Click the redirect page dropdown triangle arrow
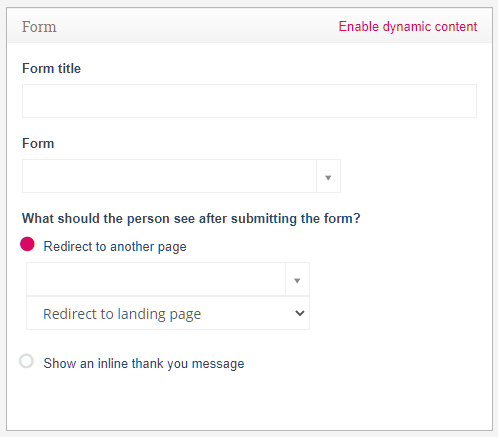 tap(297, 279)
